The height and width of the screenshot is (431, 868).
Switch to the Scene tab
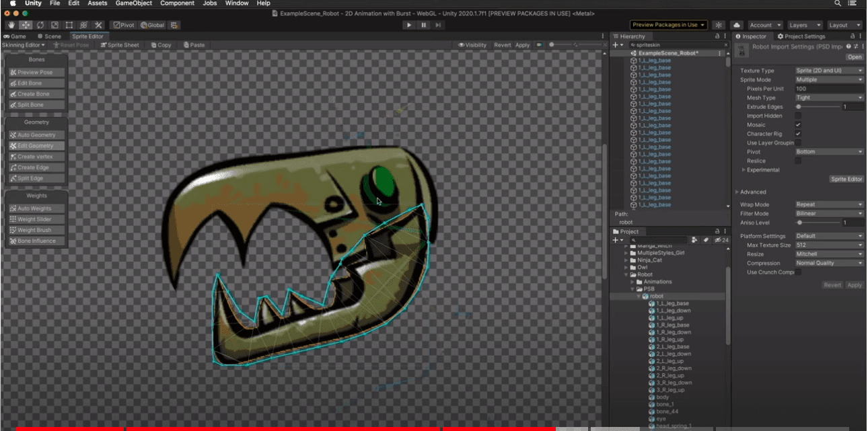(49, 36)
